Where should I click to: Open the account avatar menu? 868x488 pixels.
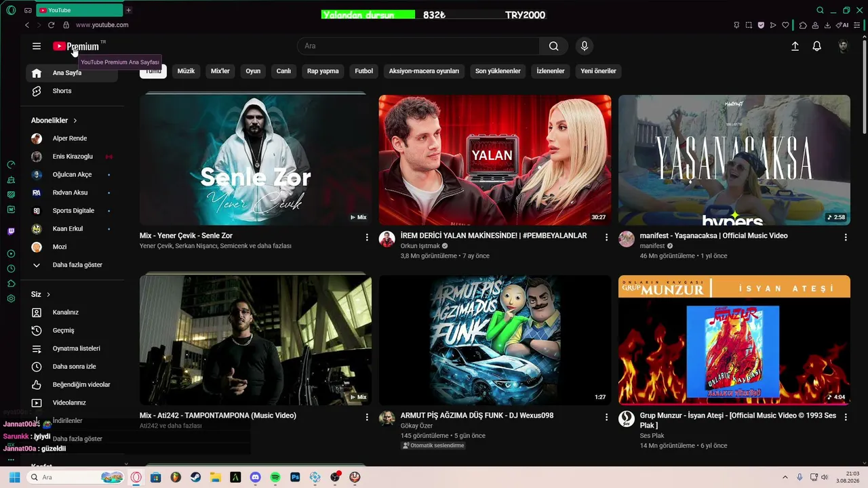tap(843, 46)
